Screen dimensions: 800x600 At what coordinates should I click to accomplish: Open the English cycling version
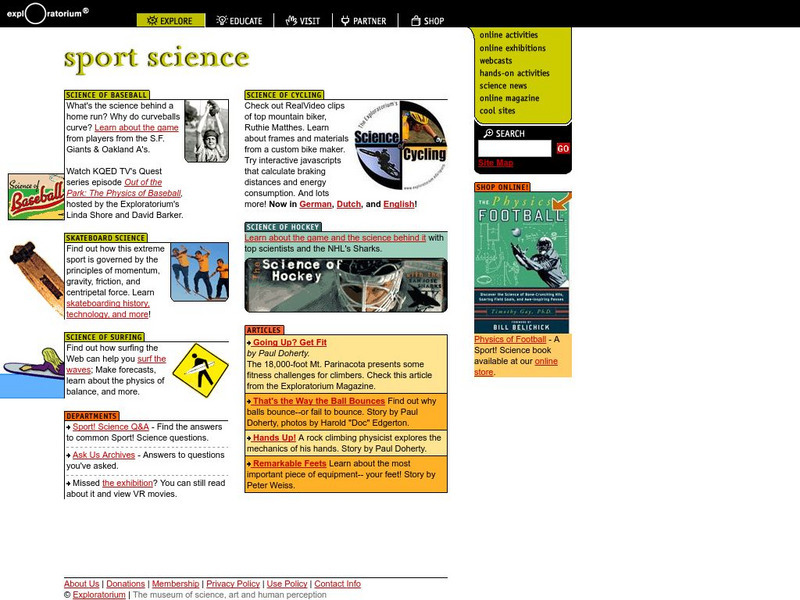point(399,204)
